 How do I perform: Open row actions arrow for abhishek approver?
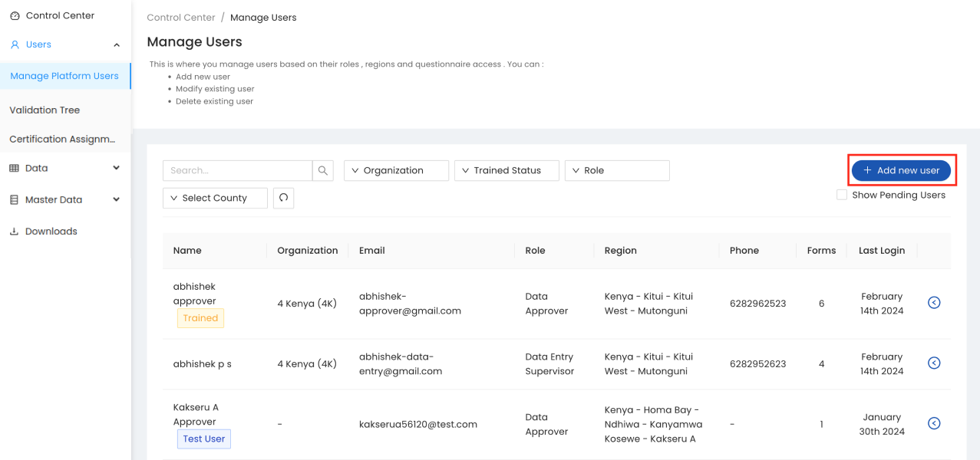(x=934, y=303)
